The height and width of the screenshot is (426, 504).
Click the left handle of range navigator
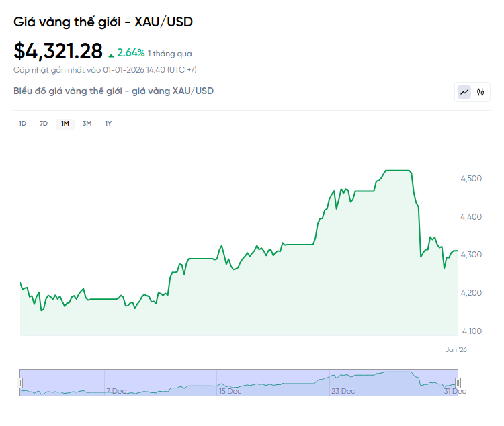tap(19, 383)
